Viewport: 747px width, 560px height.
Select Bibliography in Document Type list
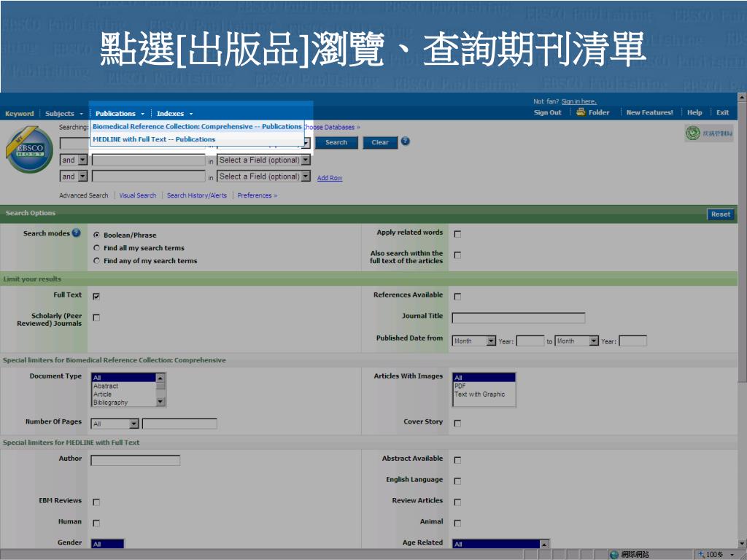click(111, 402)
